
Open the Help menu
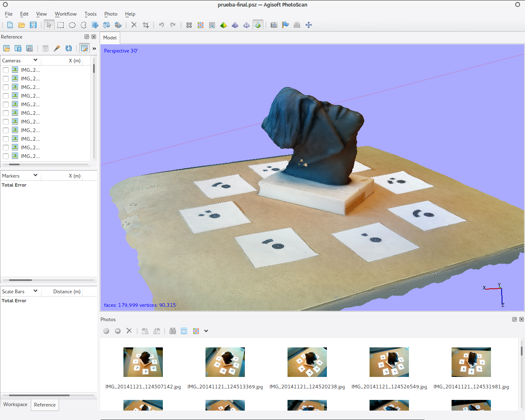point(130,14)
